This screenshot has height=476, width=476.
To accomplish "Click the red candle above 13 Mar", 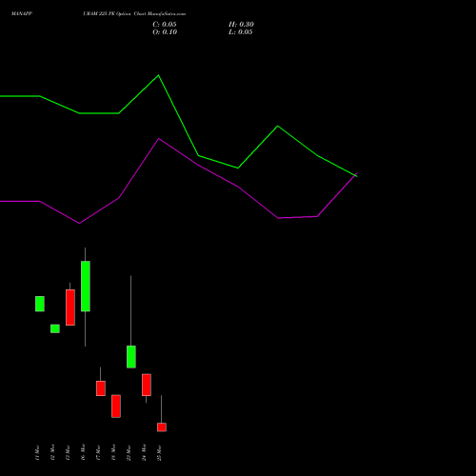I will click(70, 307).
